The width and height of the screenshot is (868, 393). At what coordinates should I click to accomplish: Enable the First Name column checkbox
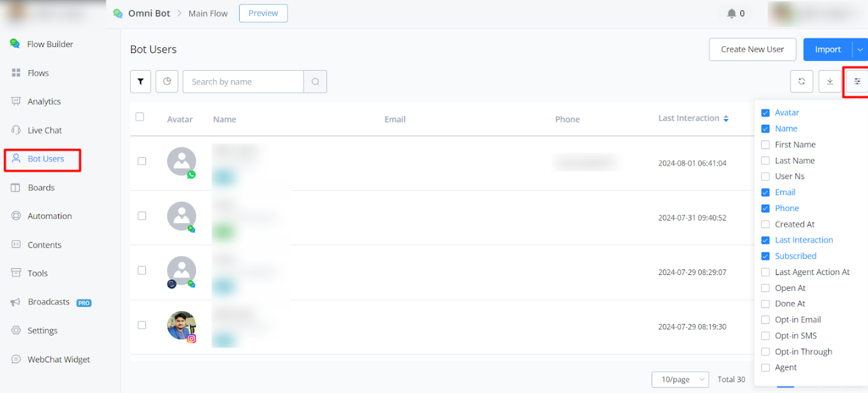(765, 145)
